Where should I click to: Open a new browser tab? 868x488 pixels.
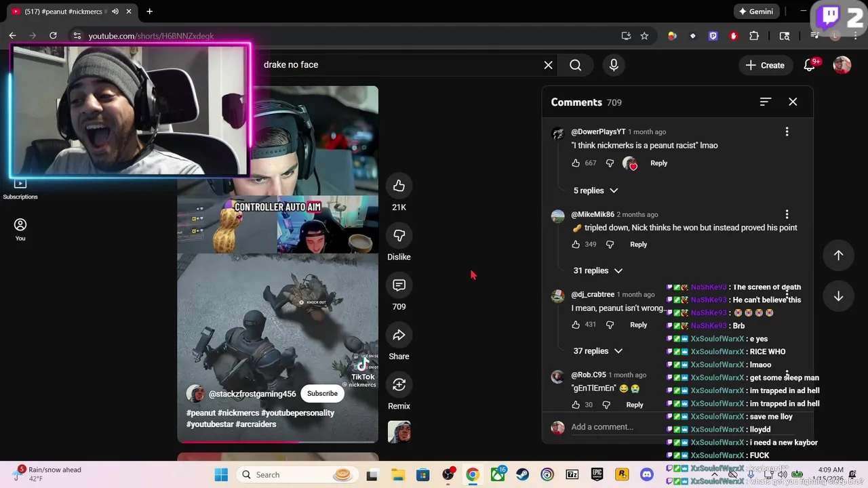[149, 12]
